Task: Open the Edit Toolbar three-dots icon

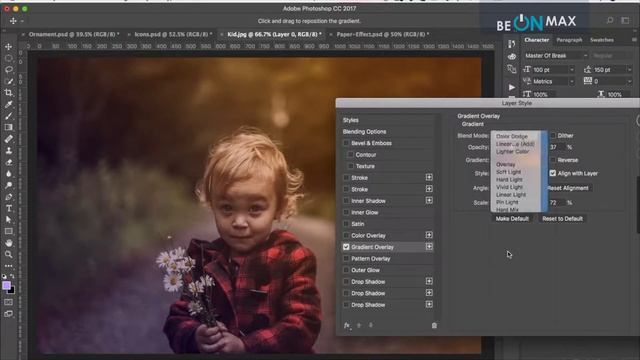Action: (x=9, y=266)
